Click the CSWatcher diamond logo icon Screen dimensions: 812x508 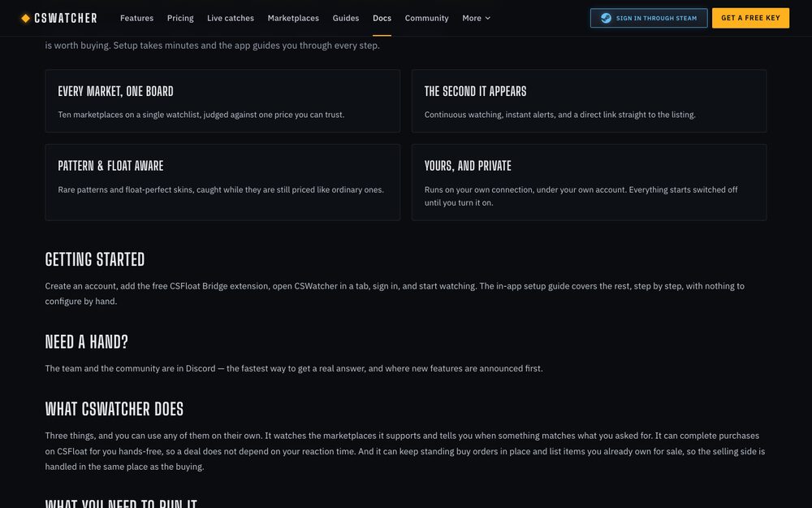(25, 18)
